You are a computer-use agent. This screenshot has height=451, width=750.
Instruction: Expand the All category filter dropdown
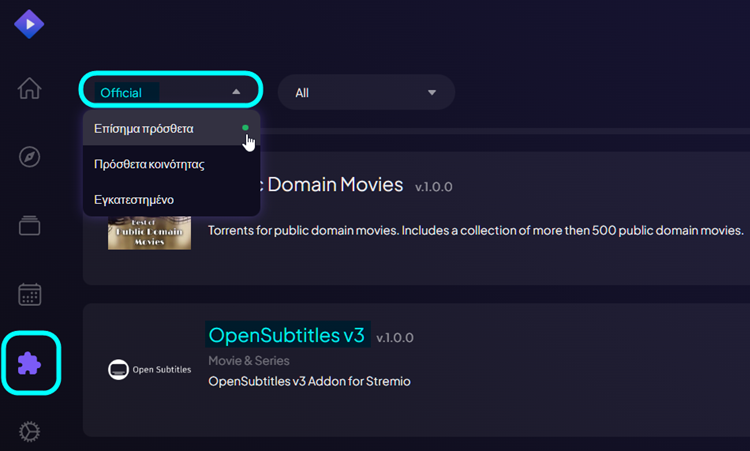tap(365, 92)
